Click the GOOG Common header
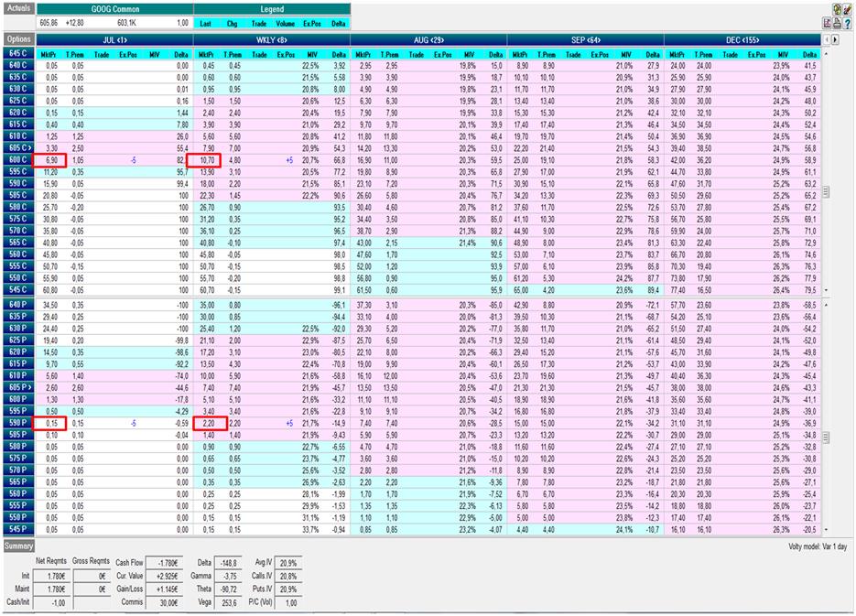This screenshot has width=856, height=616. [114, 9]
